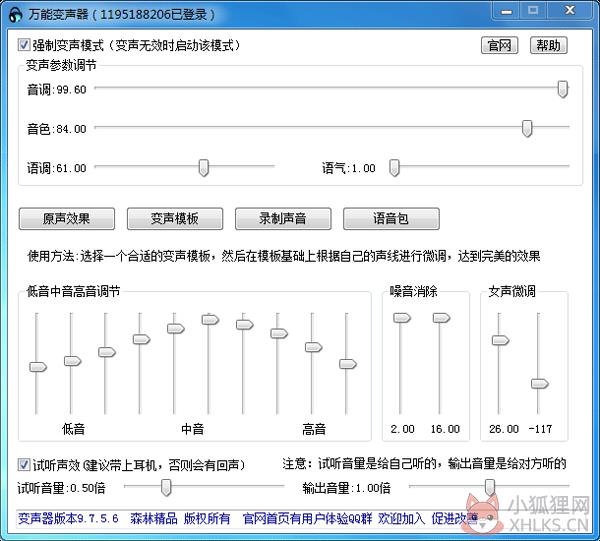
Task: Click the eighth equalizer band slider handle
Action: (279, 333)
